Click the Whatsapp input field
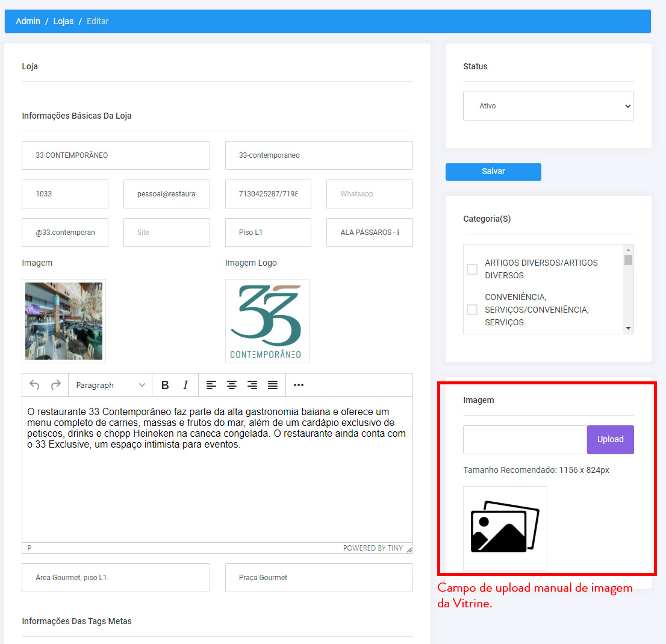666x644 pixels. coord(370,194)
